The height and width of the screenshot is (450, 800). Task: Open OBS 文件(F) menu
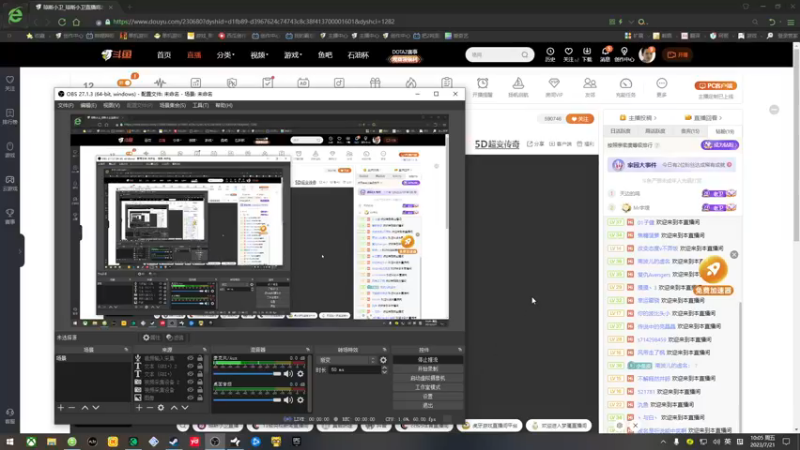(65, 106)
